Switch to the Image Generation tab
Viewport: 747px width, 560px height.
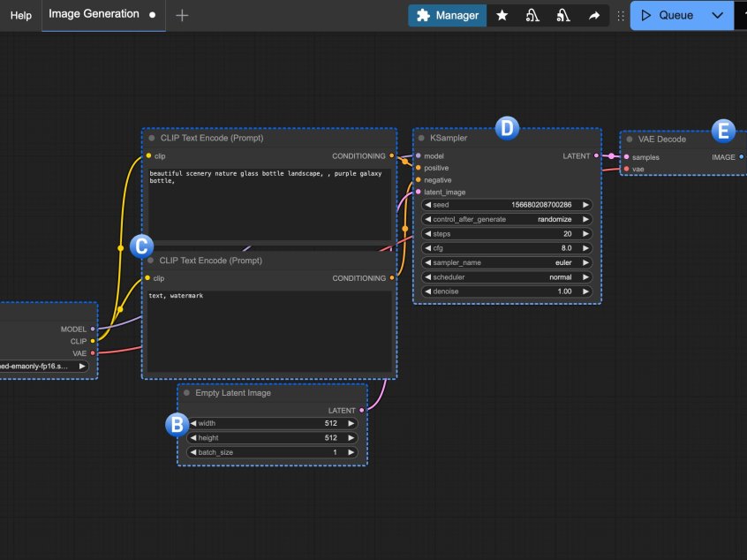pos(103,15)
